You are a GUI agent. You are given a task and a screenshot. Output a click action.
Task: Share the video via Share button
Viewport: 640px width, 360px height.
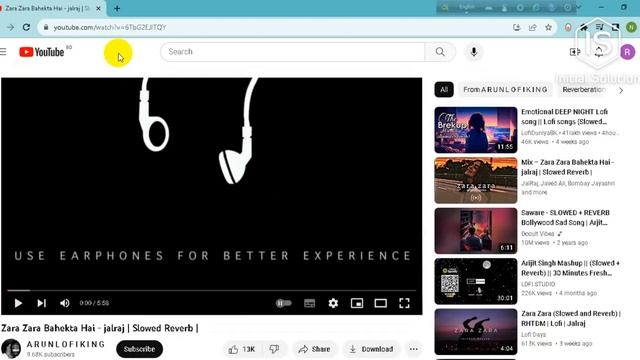point(314,349)
